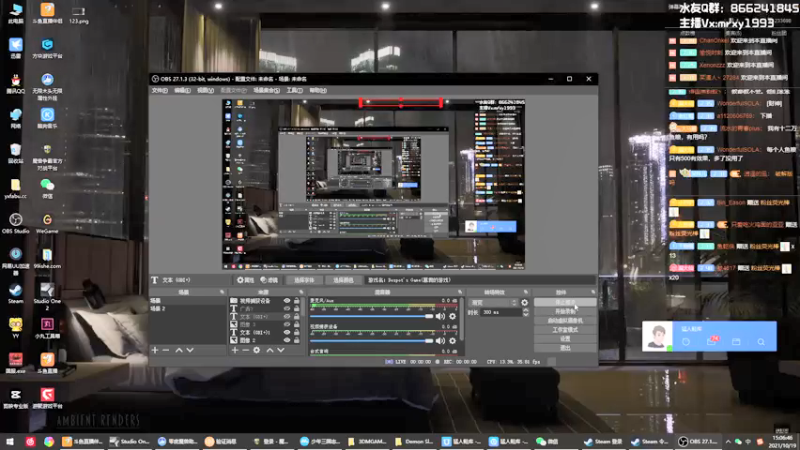Click the Start Recording button
The image size is (800, 450).
[x=565, y=312]
